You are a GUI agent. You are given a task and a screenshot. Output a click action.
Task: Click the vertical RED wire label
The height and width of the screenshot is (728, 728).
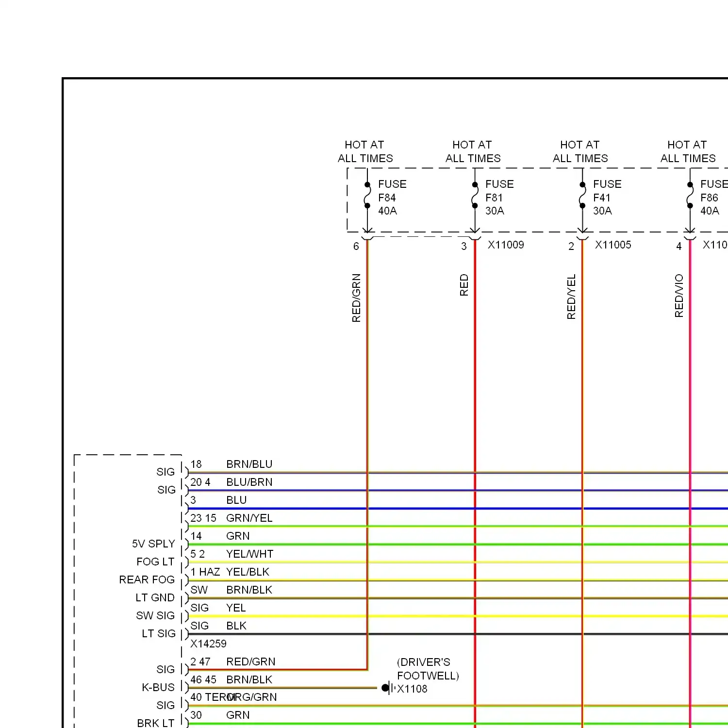[464, 285]
